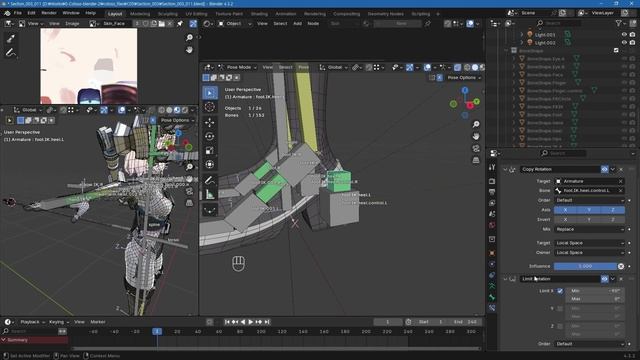This screenshot has height=360, width=640.
Task: Collapse the Limit Rotation constraint panel
Action: click(x=505, y=279)
